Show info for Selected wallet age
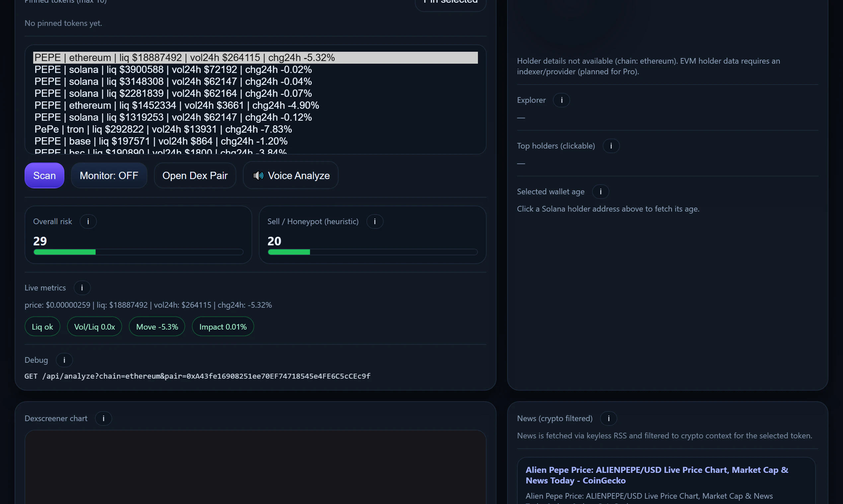 coord(600,192)
